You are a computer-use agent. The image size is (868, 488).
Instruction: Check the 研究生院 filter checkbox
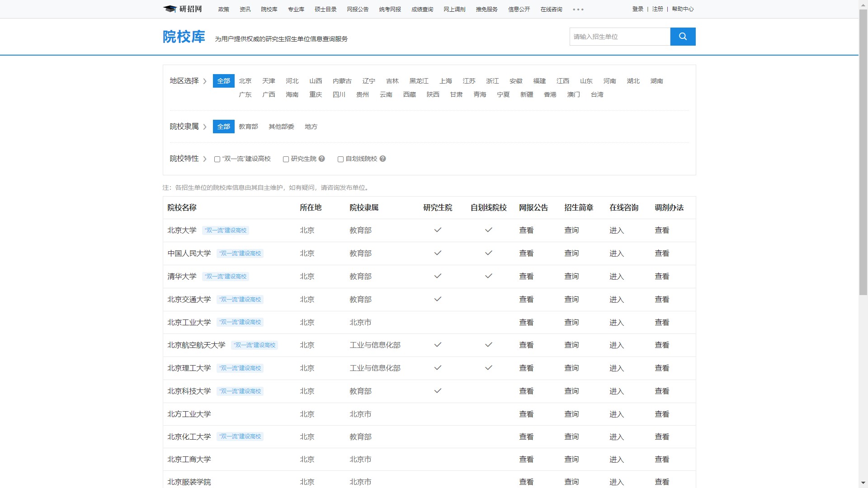[x=285, y=159]
